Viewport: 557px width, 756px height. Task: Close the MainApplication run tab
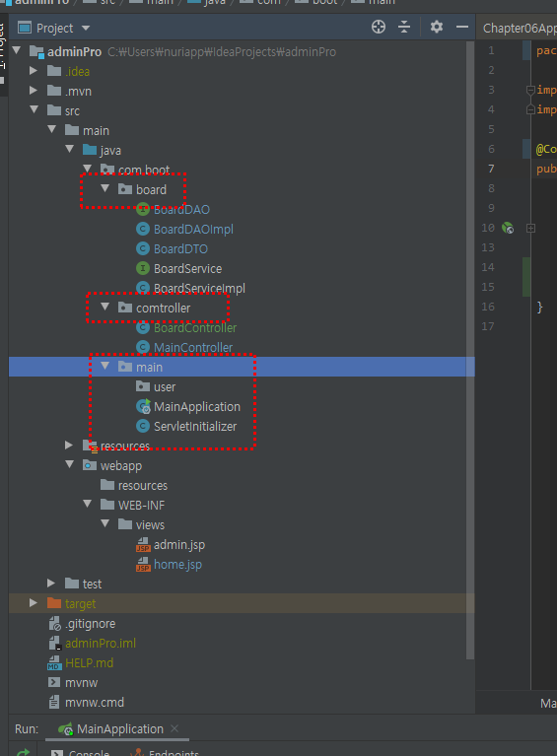pyautogui.click(x=174, y=728)
